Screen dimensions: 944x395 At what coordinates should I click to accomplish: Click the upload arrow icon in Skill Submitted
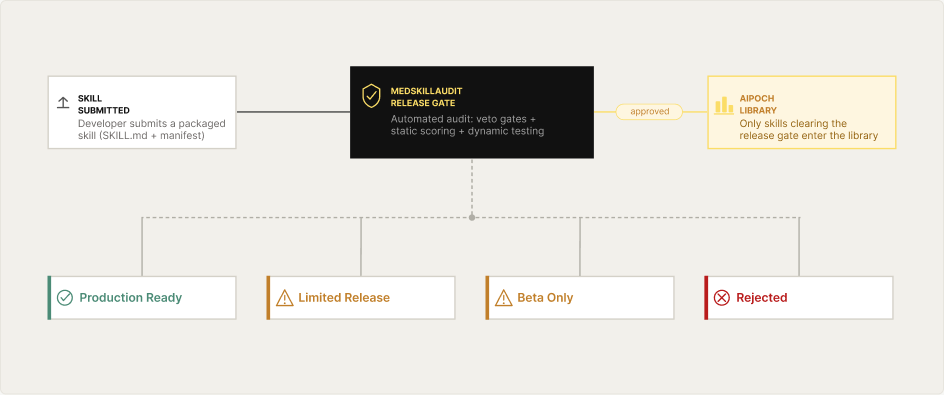(63, 103)
